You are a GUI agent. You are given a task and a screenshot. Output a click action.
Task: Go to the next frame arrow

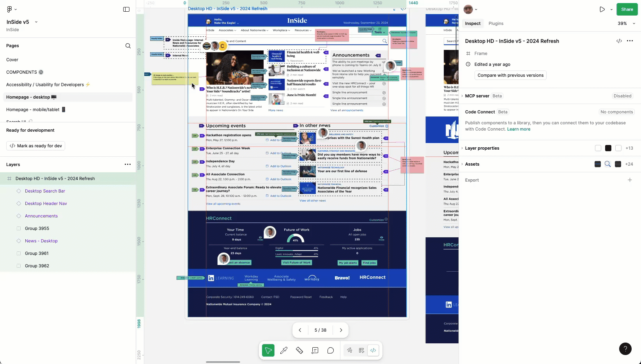coord(341,330)
